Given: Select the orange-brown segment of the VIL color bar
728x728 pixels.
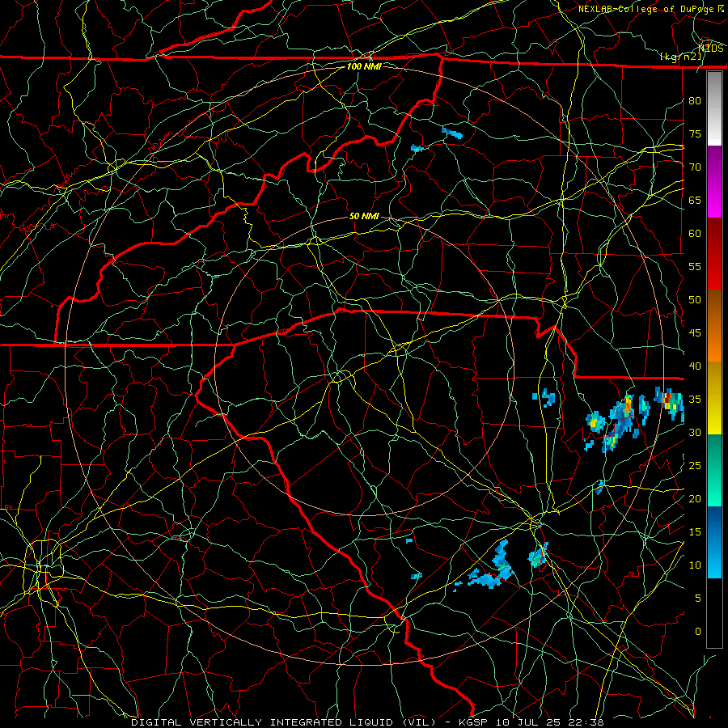Looking at the screenshot, I should tap(714, 326).
